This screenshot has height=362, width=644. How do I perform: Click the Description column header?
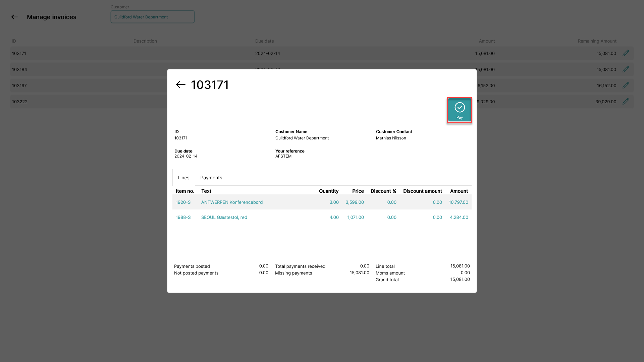click(x=145, y=41)
